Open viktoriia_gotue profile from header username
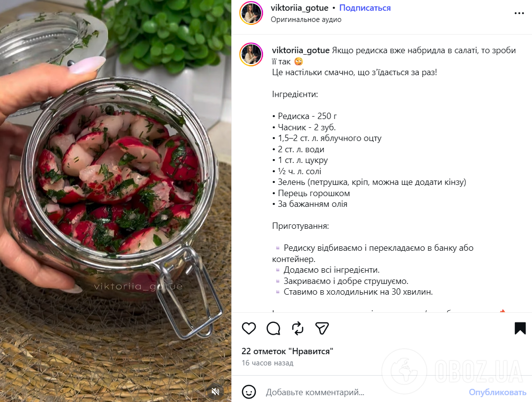The width and height of the screenshot is (532, 402). [299, 8]
